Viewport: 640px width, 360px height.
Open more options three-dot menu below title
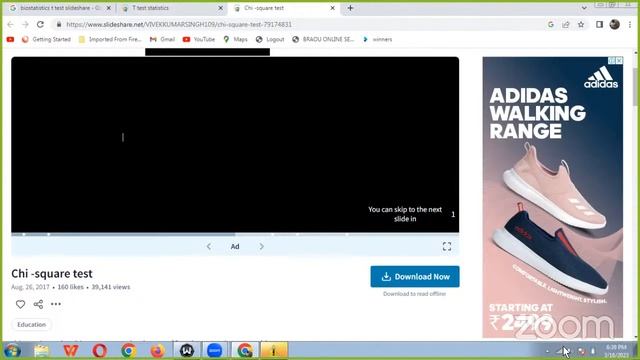[56, 304]
